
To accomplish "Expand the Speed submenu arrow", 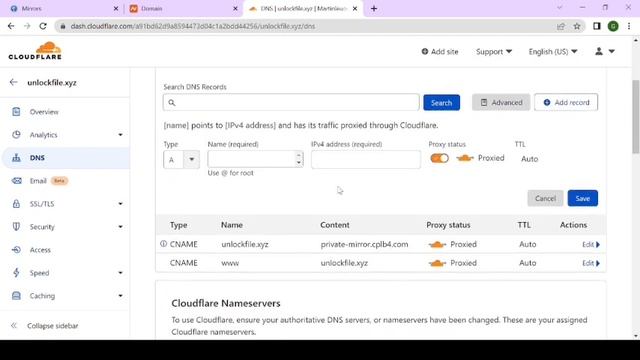I will point(120,273).
